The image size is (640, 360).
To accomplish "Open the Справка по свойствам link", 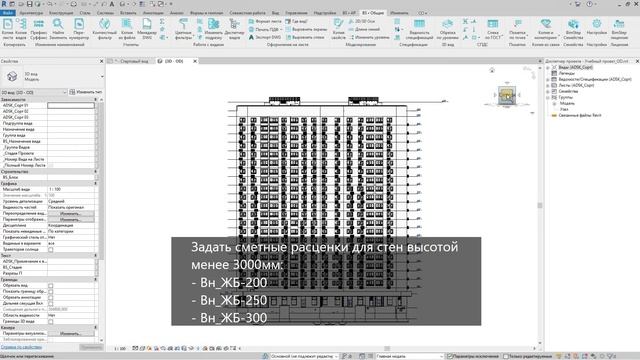I will 21,347.
